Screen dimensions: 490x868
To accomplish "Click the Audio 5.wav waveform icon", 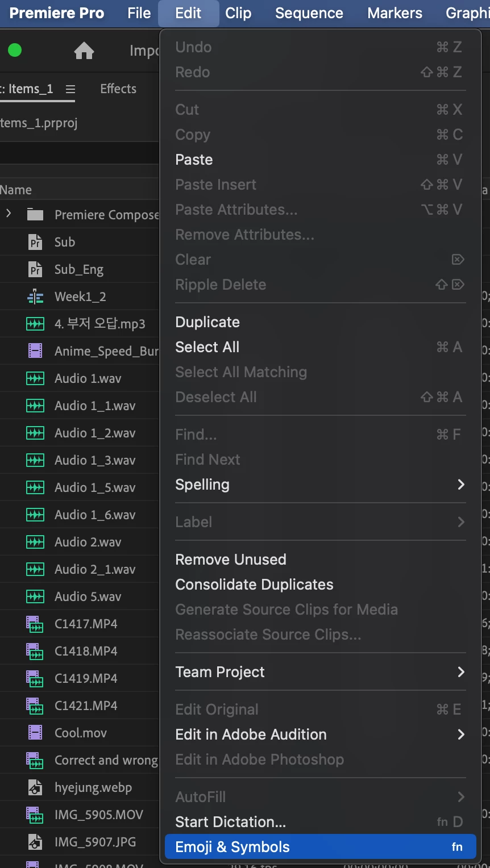I will point(35,596).
